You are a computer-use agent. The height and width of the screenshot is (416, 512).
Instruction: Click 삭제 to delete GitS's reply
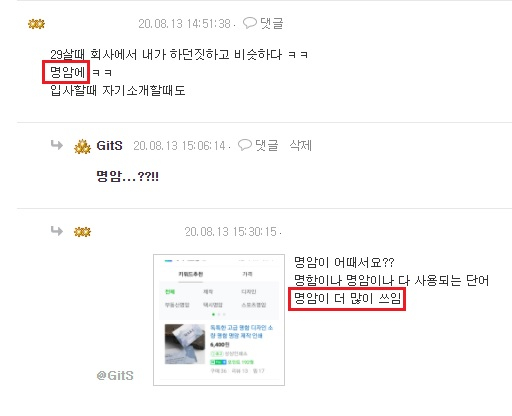click(x=300, y=145)
